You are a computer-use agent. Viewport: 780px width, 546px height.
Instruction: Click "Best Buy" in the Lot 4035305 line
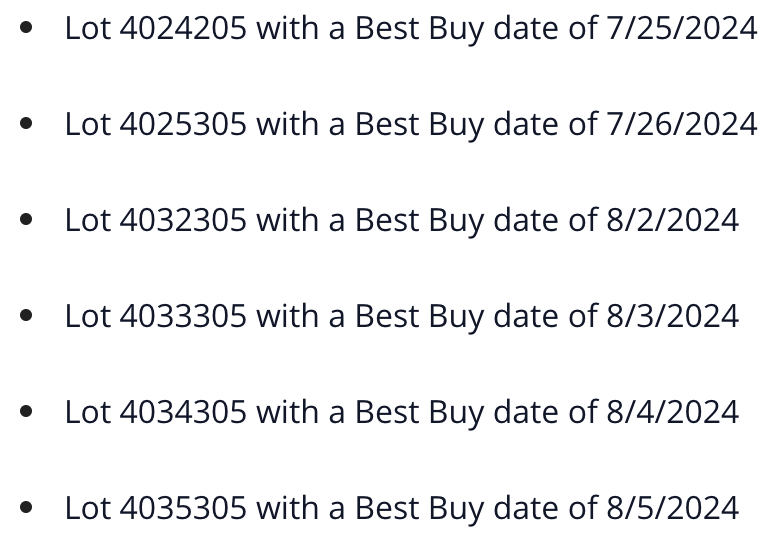click(x=419, y=510)
